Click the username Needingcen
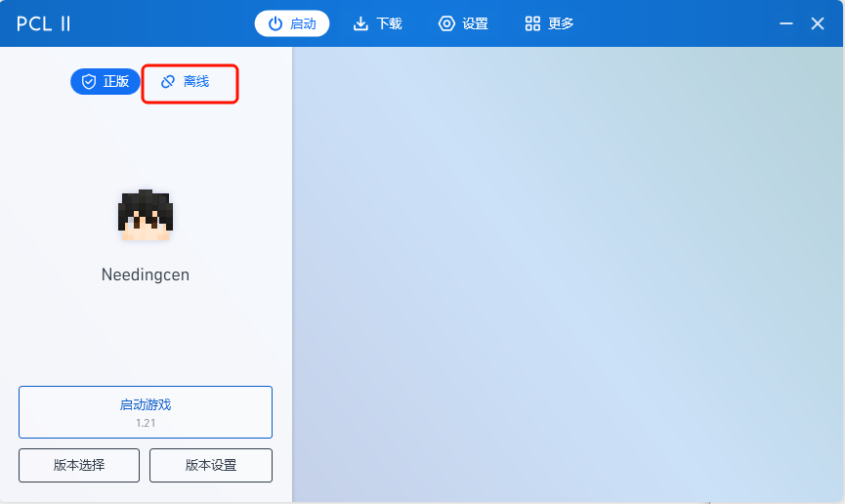 [146, 275]
